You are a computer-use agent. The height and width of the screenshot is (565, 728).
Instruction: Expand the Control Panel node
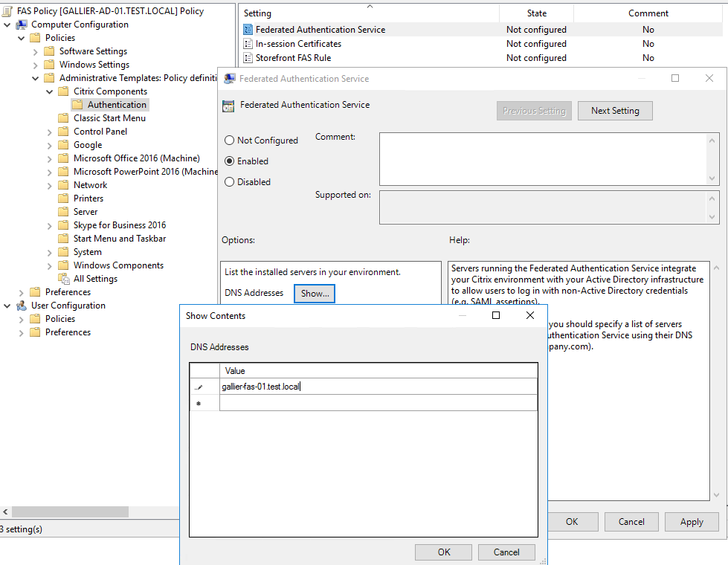tap(50, 132)
